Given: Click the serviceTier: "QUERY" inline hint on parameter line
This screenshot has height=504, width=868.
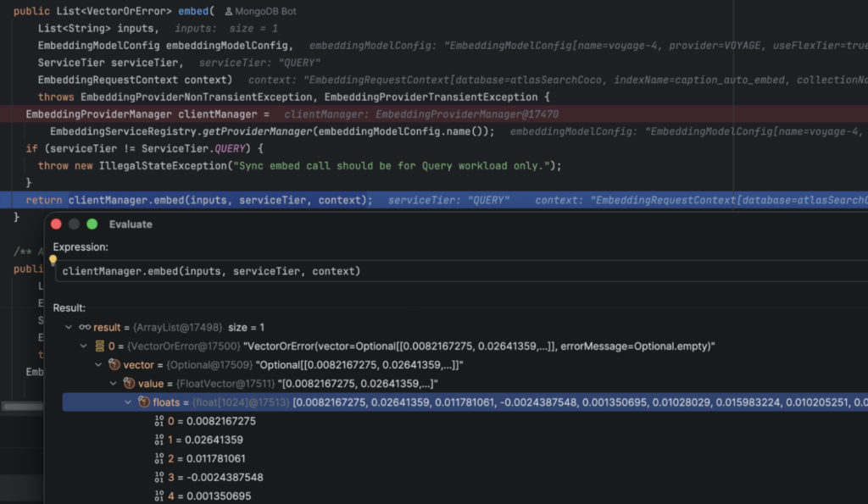Looking at the screenshot, I should point(259,63).
